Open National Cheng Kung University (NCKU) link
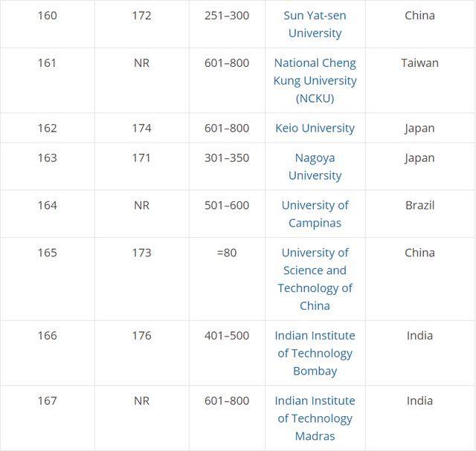 315,81
